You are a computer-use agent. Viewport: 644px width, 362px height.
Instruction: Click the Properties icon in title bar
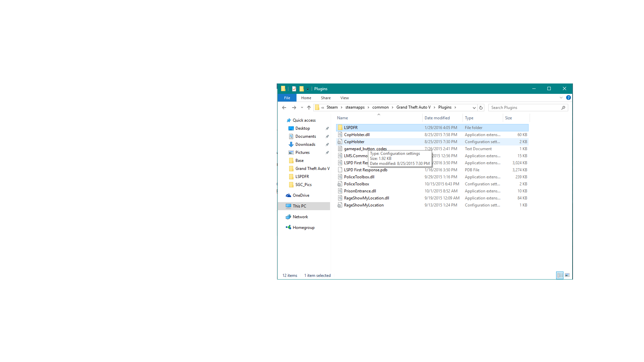pyautogui.click(x=294, y=89)
